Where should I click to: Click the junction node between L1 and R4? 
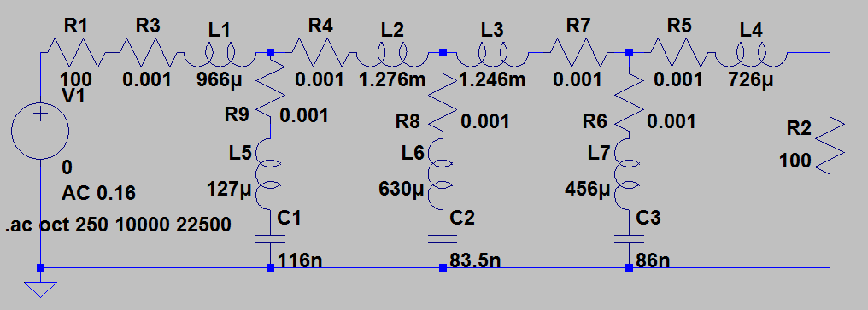click(x=270, y=53)
